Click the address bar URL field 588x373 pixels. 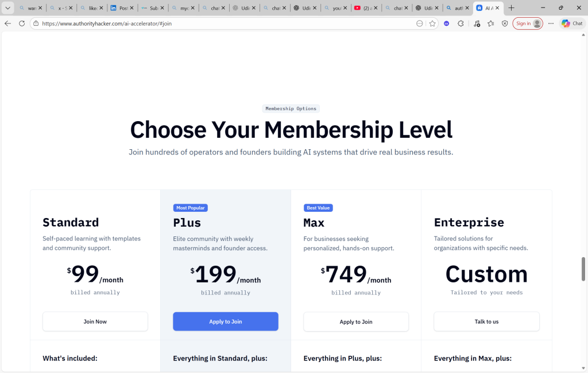pyautogui.click(x=224, y=24)
